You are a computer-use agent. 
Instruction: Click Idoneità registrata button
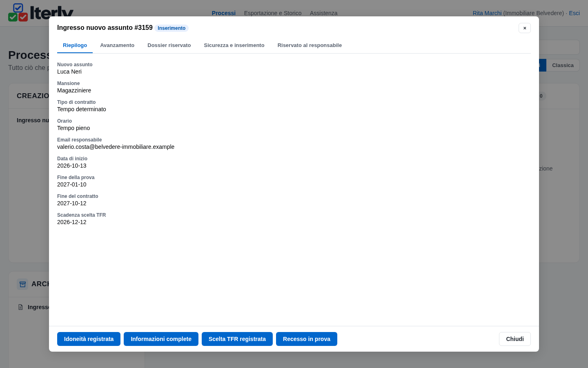coord(89,339)
